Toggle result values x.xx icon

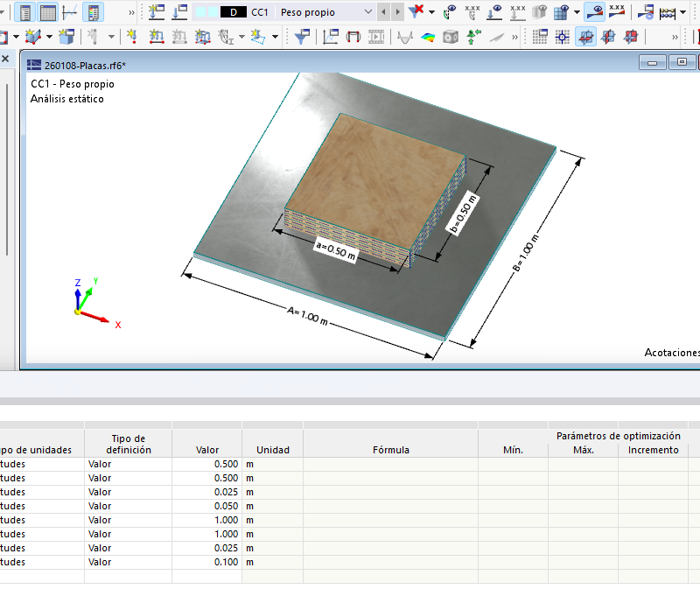(x=617, y=12)
